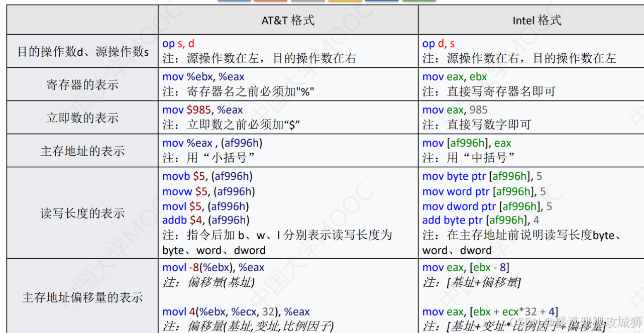Click the code 'mov $985, %eax'
Screen dimensions: 644x333
coord(202,110)
